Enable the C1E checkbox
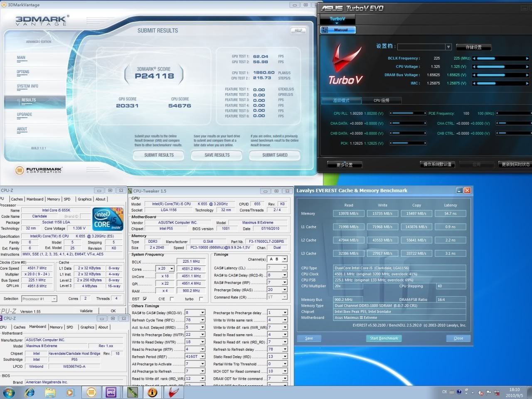Viewport: 532px width, 399px height. click(172, 299)
